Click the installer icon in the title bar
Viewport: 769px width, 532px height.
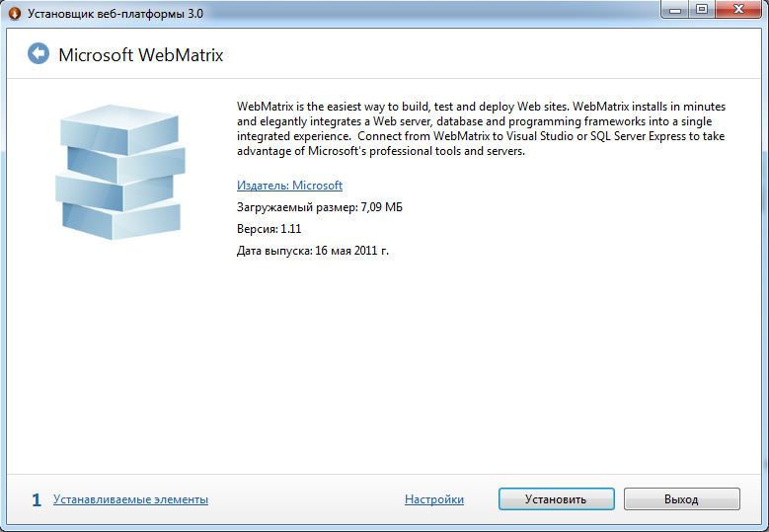[15, 13]
